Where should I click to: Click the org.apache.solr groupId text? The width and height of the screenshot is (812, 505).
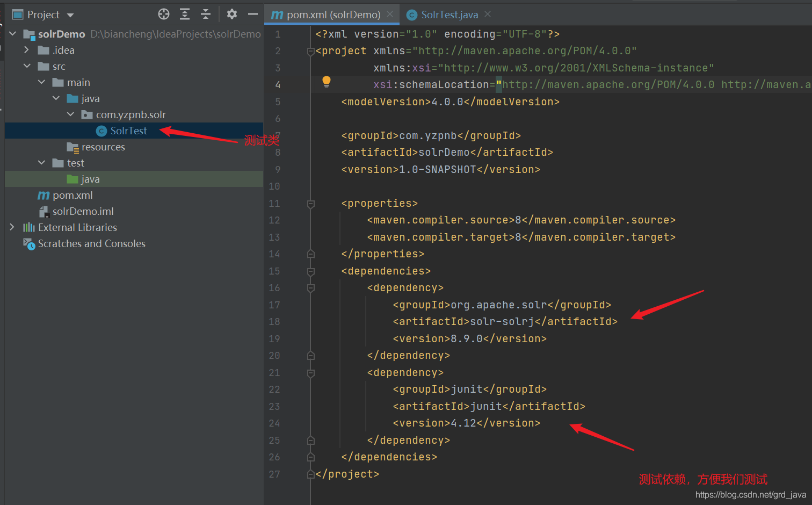[499, 305]
